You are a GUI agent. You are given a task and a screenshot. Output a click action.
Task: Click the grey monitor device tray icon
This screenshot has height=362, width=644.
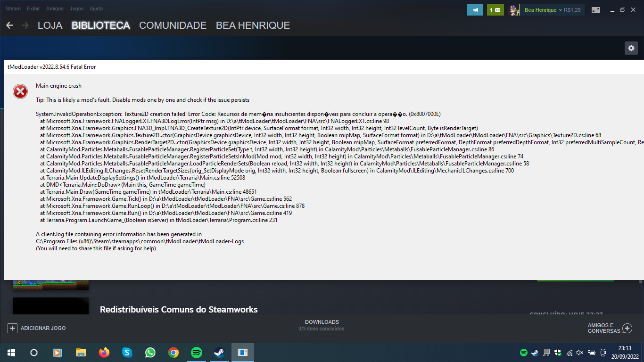pyautogui.click(x=546, y=353)
